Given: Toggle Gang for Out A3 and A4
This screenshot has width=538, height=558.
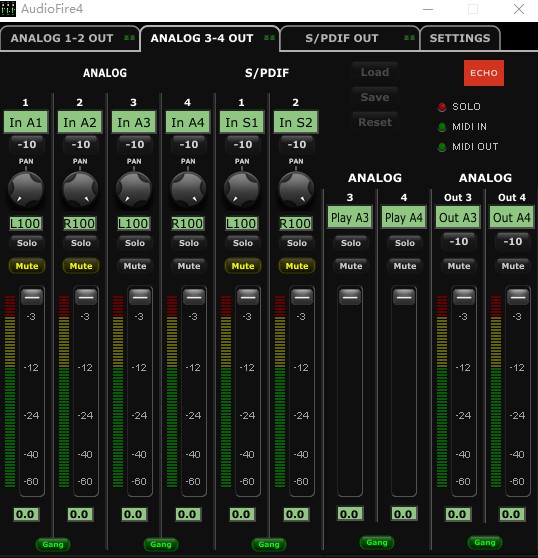Looking at the screenshot, I should (x=485, y=542).
